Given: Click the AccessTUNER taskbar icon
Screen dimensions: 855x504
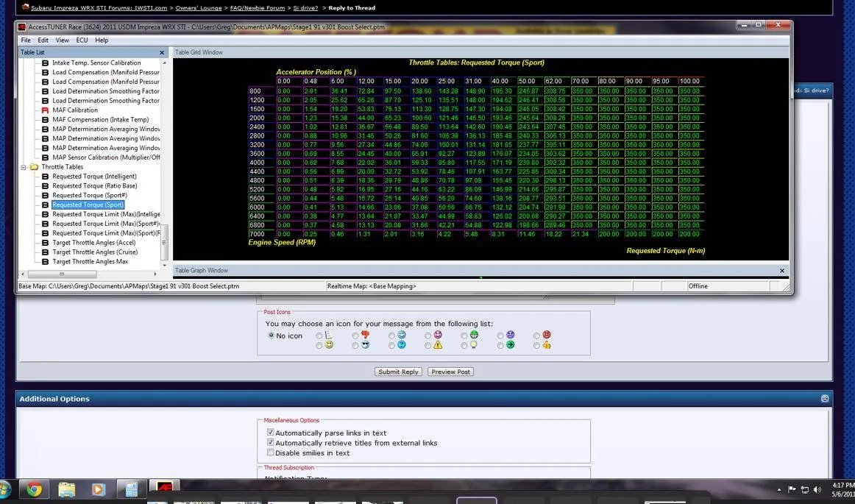Looking at the screenshot, I should [x=164, y=489].
